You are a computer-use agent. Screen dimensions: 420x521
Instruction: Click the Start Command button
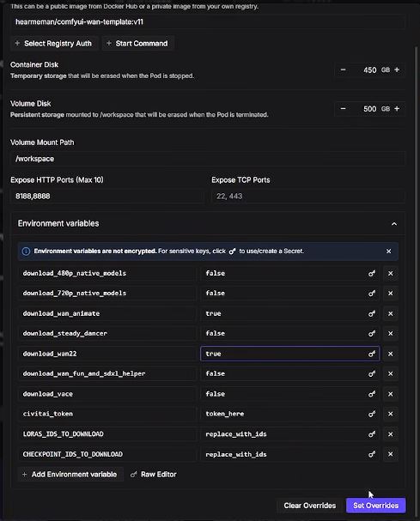pos(137,44)
